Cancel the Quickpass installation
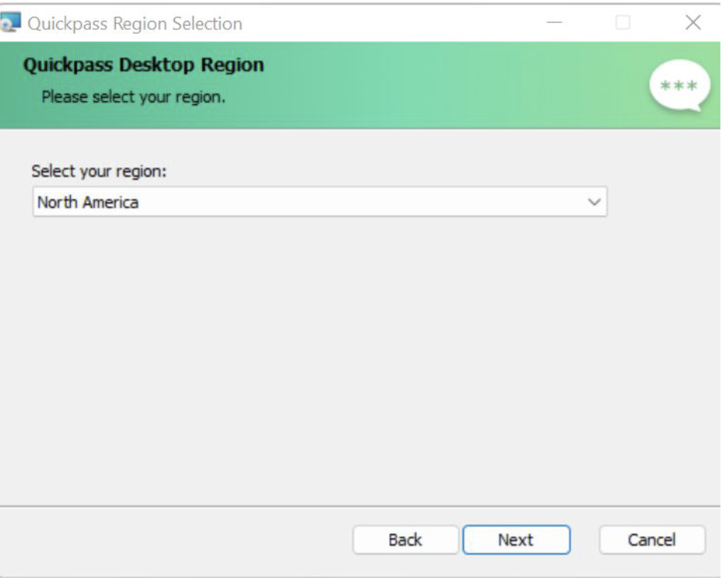The image size is (728, 583). (655, 539)
